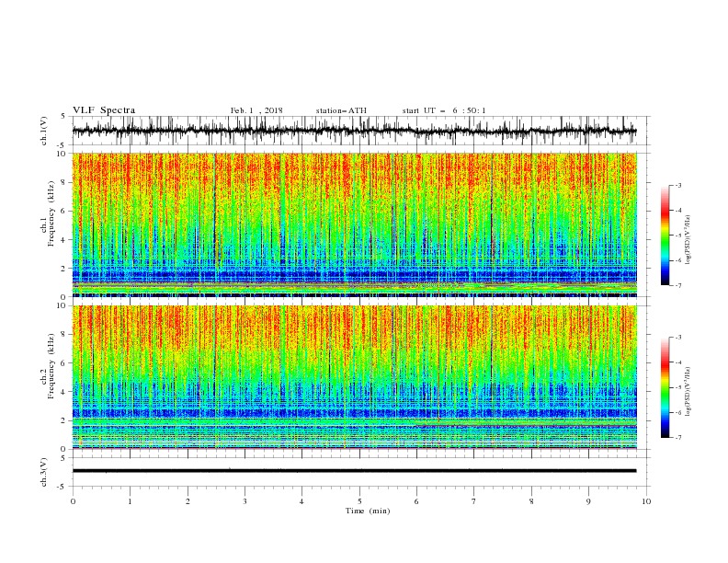The height and width of the screenshot is (563, 728).
Task: Click the "-4" label on ch.2 colorbar
Action: (x=678, y=362)
